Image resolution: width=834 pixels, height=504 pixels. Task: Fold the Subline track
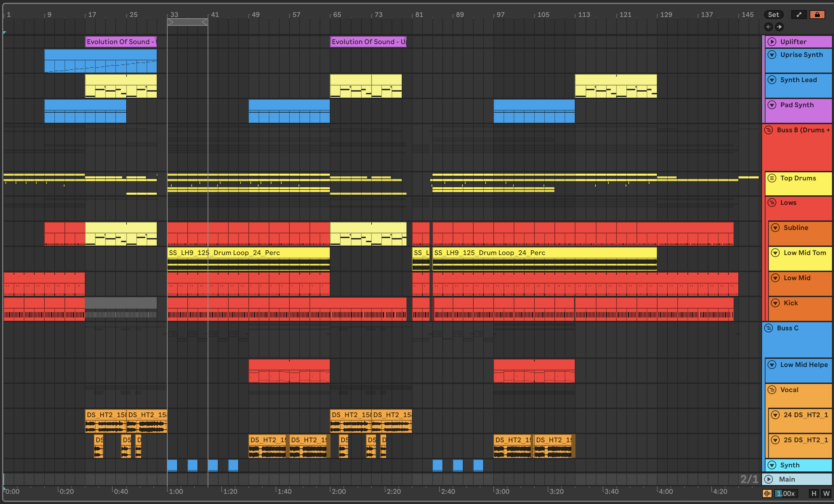[775, 228]
